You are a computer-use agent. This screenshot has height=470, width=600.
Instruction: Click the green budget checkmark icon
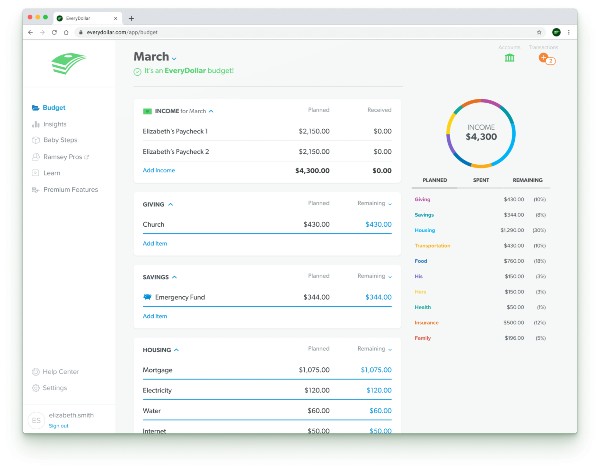click(x=137, y=72)
